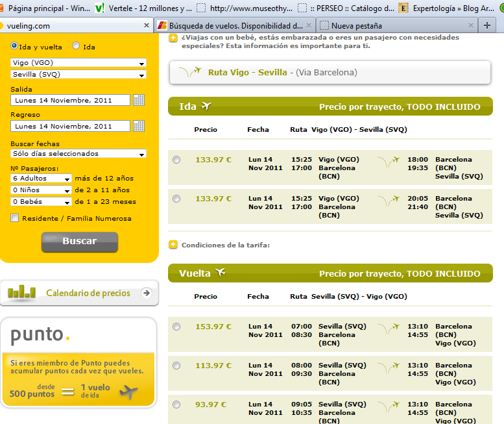The height and width of the screenshot is (424, 504).
Task: Click the bar chart icon in Calendario de precios
Action: 21,292
